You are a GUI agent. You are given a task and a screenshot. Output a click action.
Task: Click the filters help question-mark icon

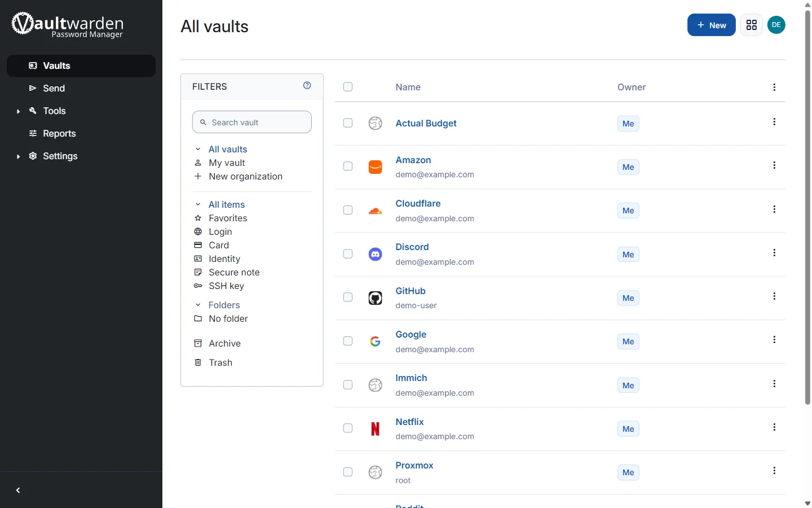pyautogui.click(x=307, y=85)
